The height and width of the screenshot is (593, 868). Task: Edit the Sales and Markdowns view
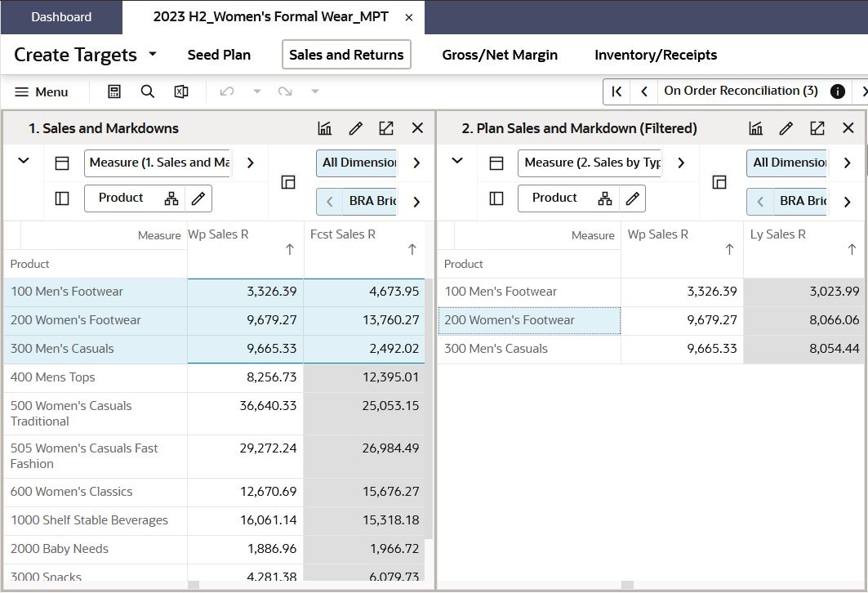click(356, 128)
